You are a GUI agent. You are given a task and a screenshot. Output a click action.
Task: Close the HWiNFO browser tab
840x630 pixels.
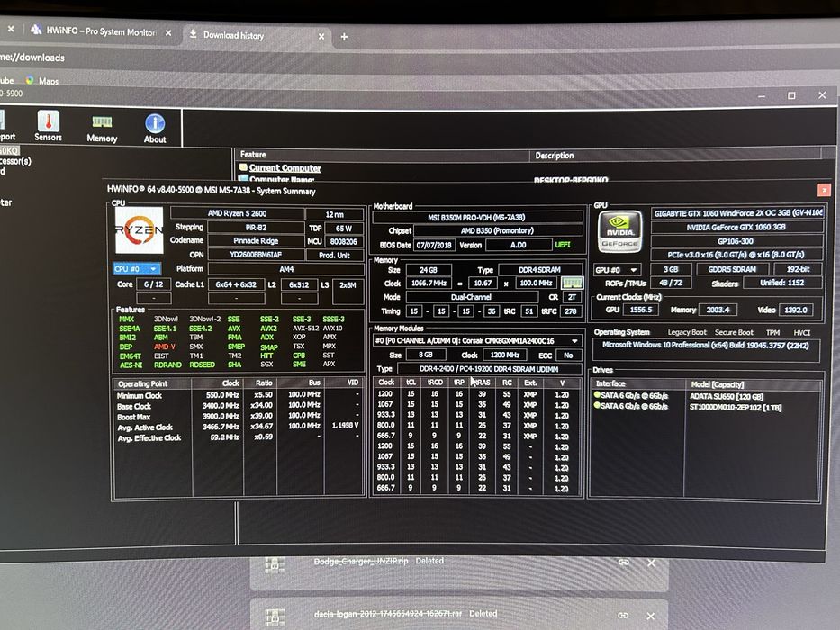coord(168,32)
